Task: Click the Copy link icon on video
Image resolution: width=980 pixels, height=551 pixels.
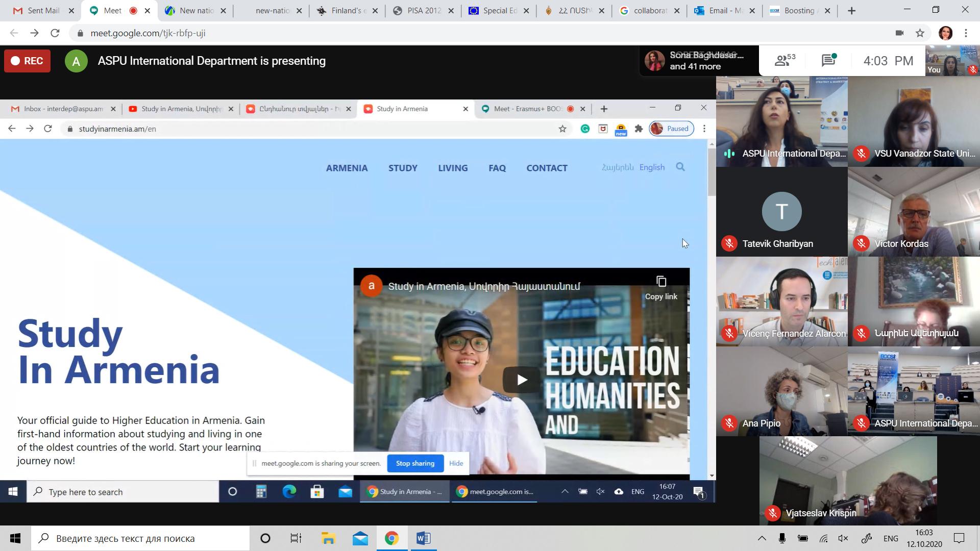Action: point(661,282)
